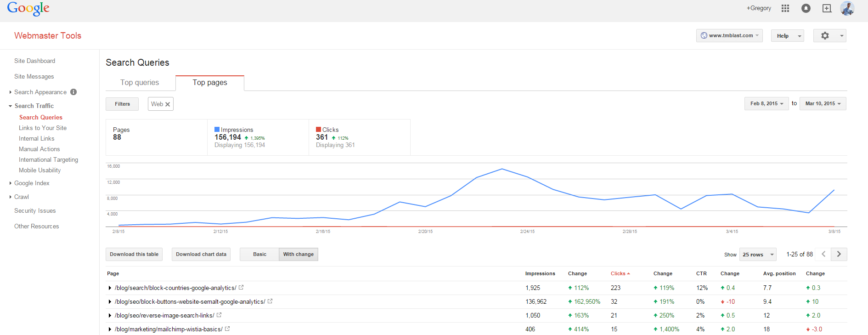Expand the reverse-image-search-links row
Screen dimensions: 868x335
(110, 315)
